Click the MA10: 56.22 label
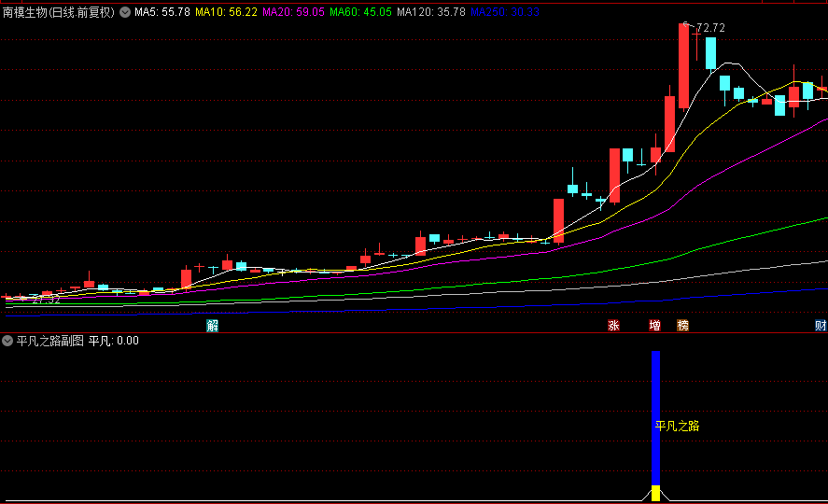 (226, 12)
